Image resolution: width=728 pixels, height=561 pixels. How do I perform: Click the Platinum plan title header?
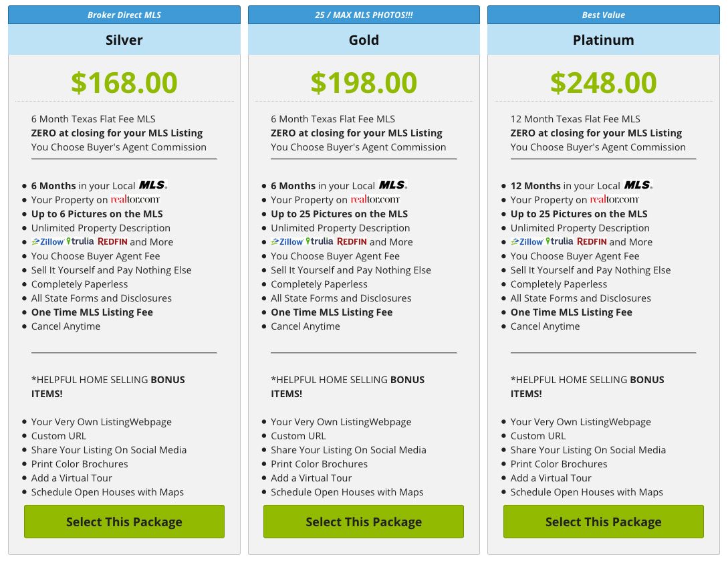click(603, 40)
